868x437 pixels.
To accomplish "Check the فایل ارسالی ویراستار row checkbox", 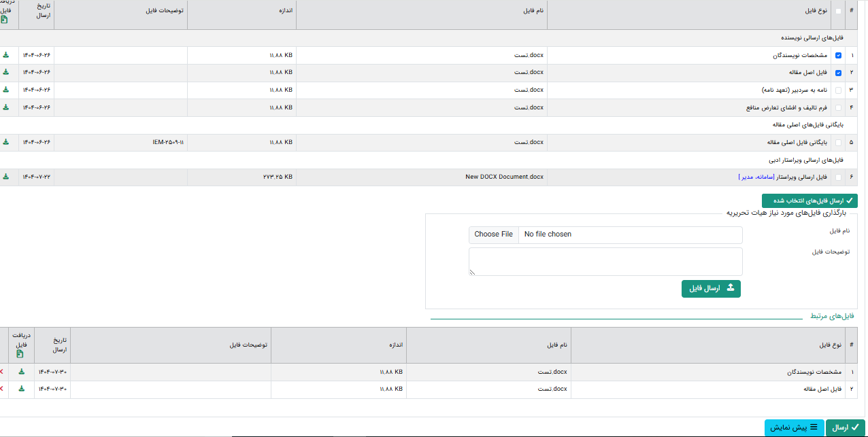I will point(837,177).
